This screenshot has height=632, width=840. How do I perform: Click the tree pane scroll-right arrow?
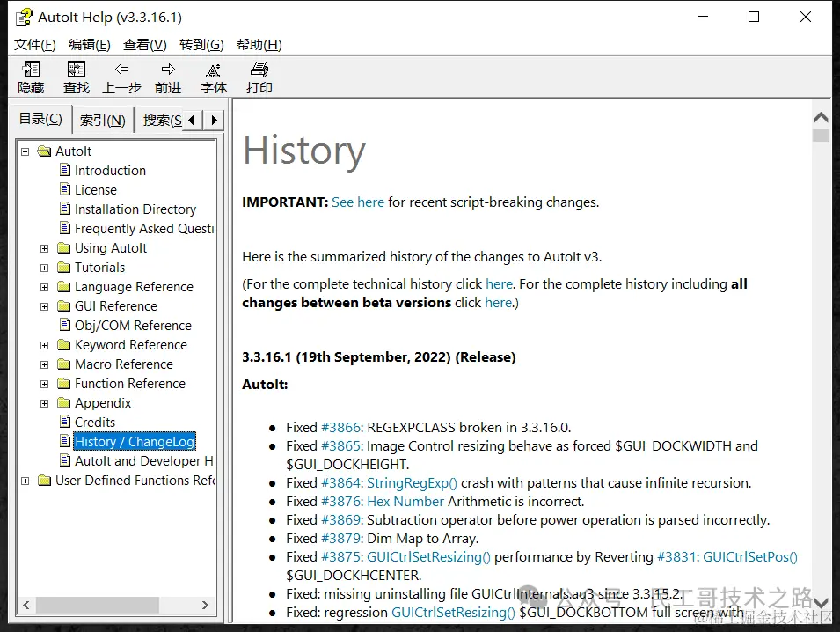pyautogui.click(x=205, y=605)
